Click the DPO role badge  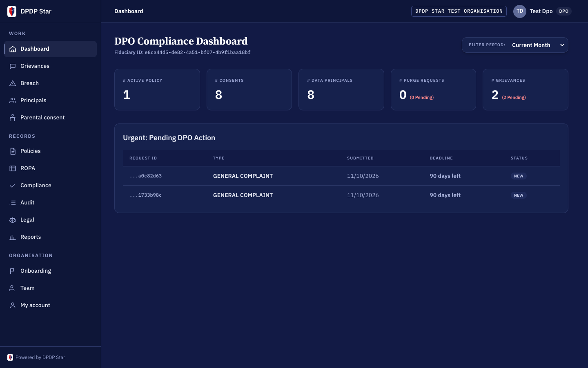point(564,11)
